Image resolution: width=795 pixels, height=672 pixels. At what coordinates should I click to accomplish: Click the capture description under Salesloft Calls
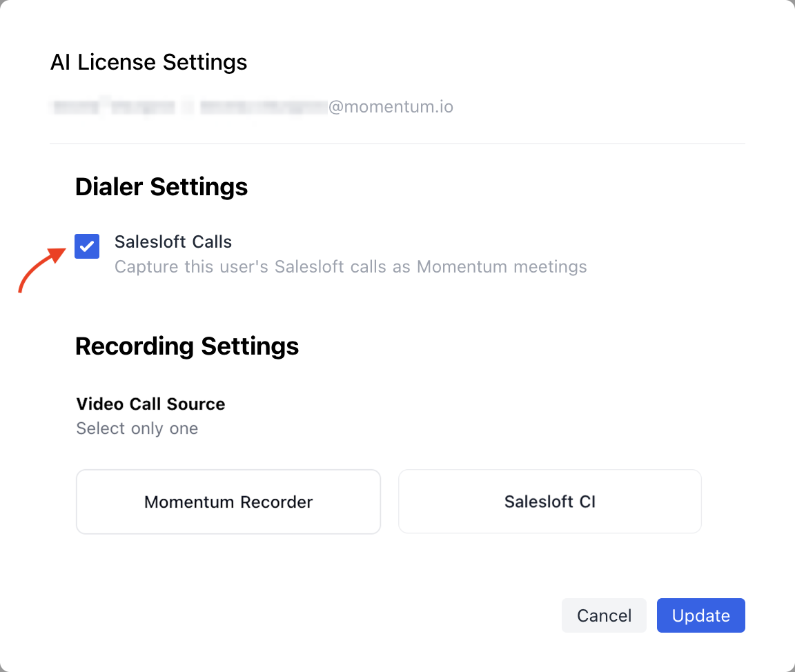click(x=350, y=266)
